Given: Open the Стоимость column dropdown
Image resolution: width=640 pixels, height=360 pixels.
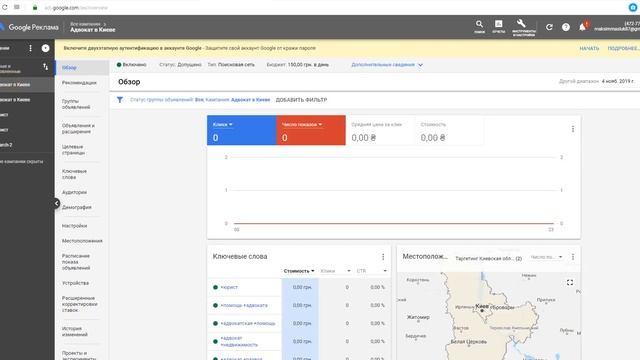Looking at the screenshot, I should pyautogui.click(x=299, y=271).
